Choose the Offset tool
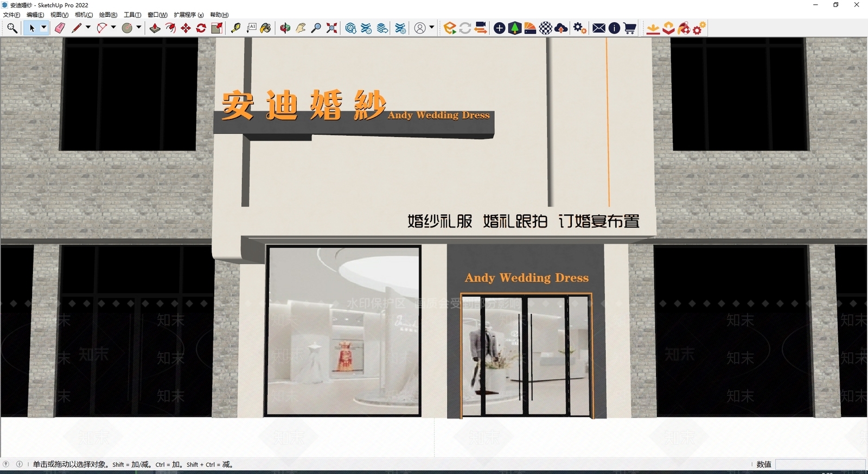The image size is (868, 474). pyautogui.click(x=170, y=28)
